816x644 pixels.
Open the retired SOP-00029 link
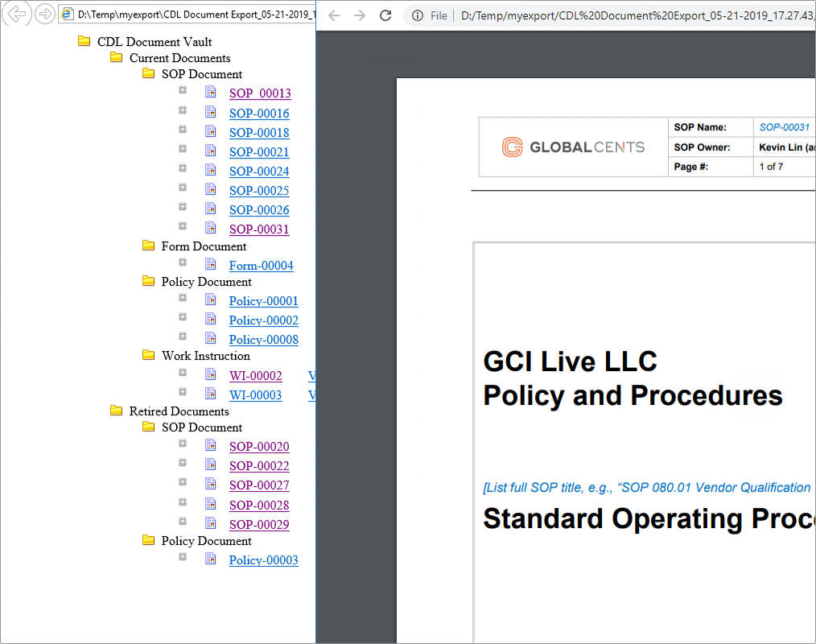pos(259,525)
